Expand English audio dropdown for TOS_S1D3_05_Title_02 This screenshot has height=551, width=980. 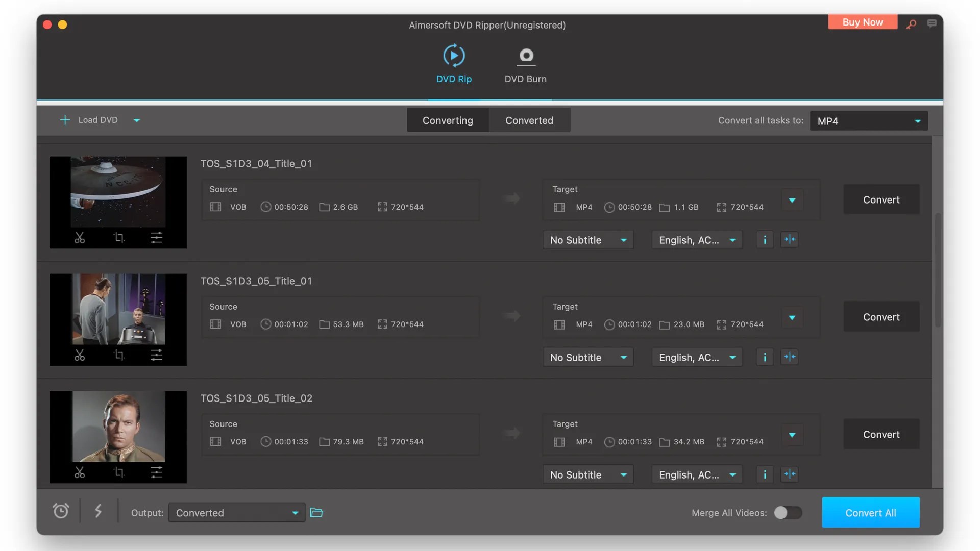[697, 474]
